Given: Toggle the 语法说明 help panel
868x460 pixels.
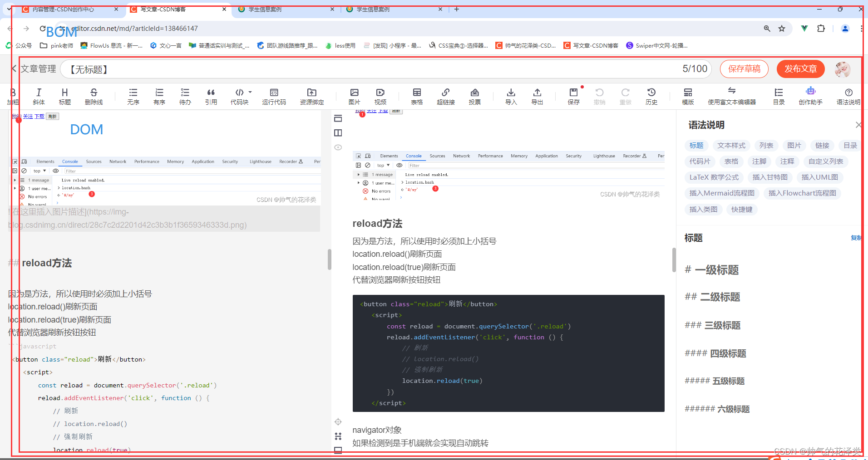Looking at the screenshot, I should 848,97.
